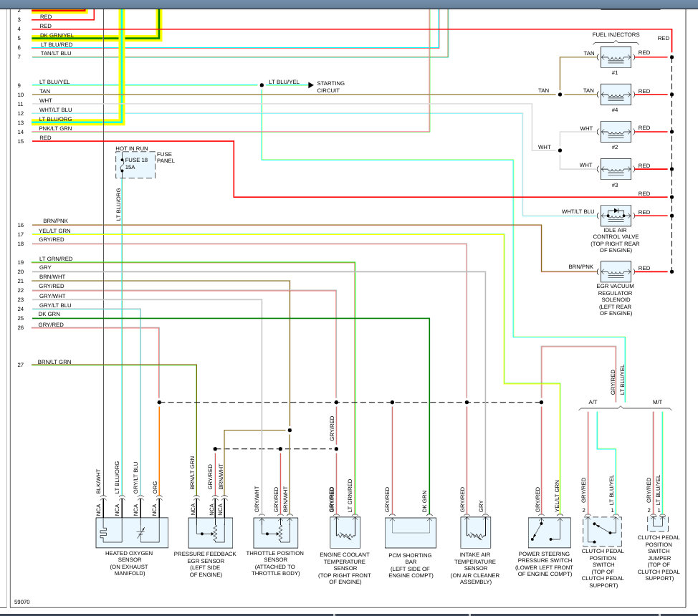Image resolution: width=698 pixels, height=616 pixels.
Task: Click the PCM Shorting Bar component
Action: 411,533
